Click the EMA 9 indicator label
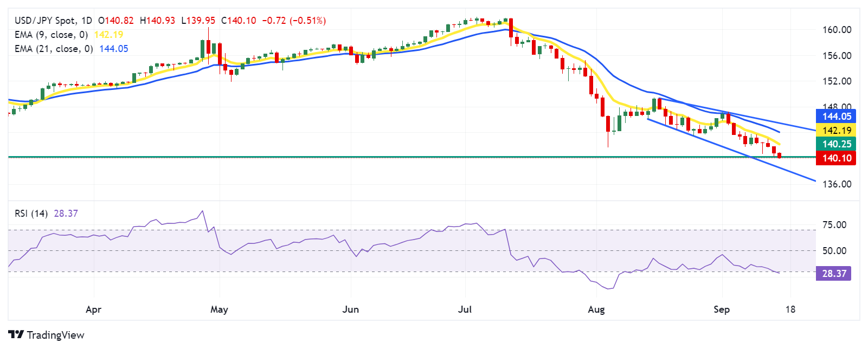 point(51,35)
